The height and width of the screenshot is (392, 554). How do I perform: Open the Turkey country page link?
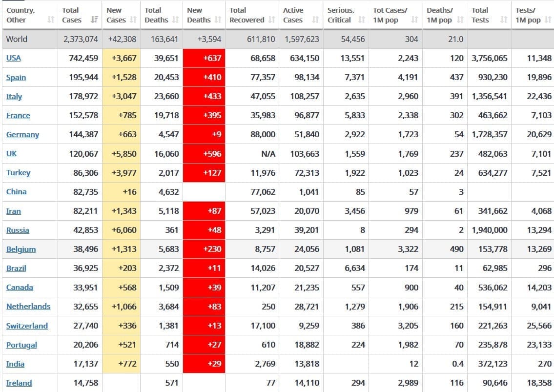[x=18, y=173]
